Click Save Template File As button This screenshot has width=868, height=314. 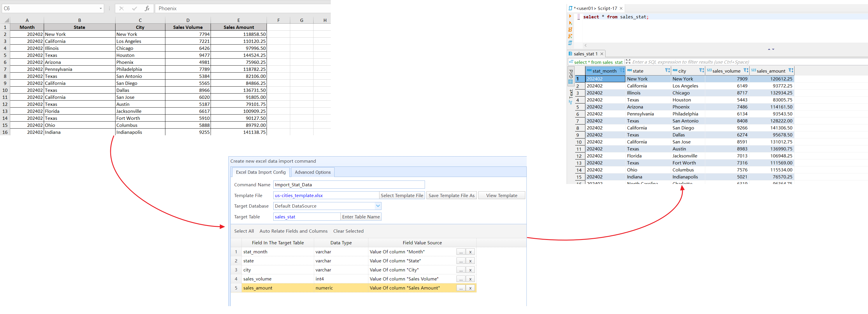pyautogui.click(x=451, y=195)
